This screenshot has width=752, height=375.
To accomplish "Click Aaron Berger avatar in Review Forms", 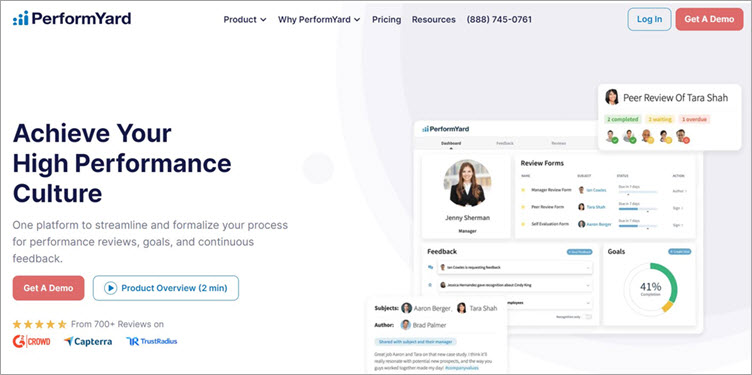I will (581, 224).
